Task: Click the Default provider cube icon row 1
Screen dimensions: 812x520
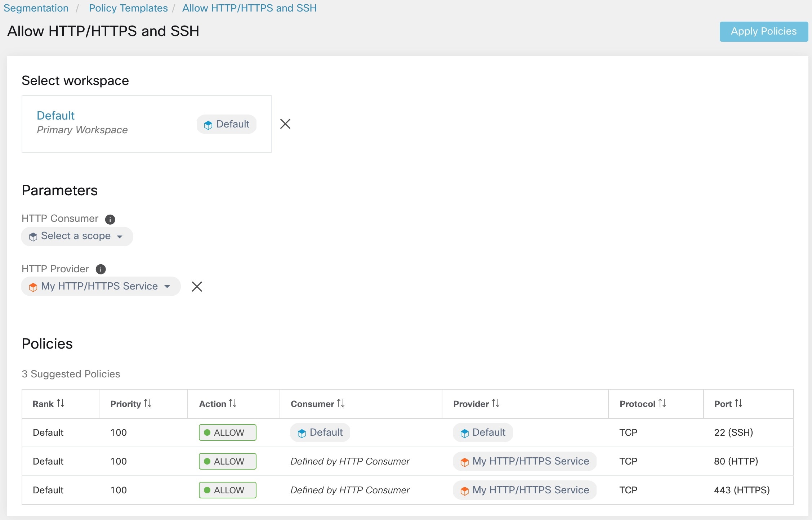Action: (x=463, y=432)
